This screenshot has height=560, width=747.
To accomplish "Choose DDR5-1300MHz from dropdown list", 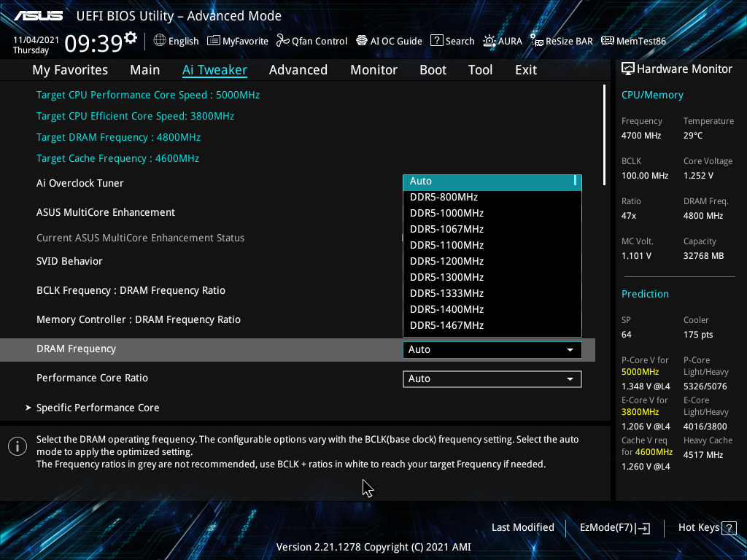I will [x=492, y=277].
